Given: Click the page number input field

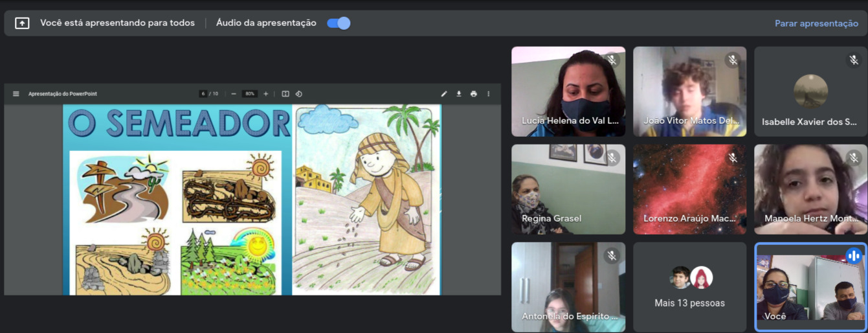Looking at the screenshot, I should pos(203,94).
